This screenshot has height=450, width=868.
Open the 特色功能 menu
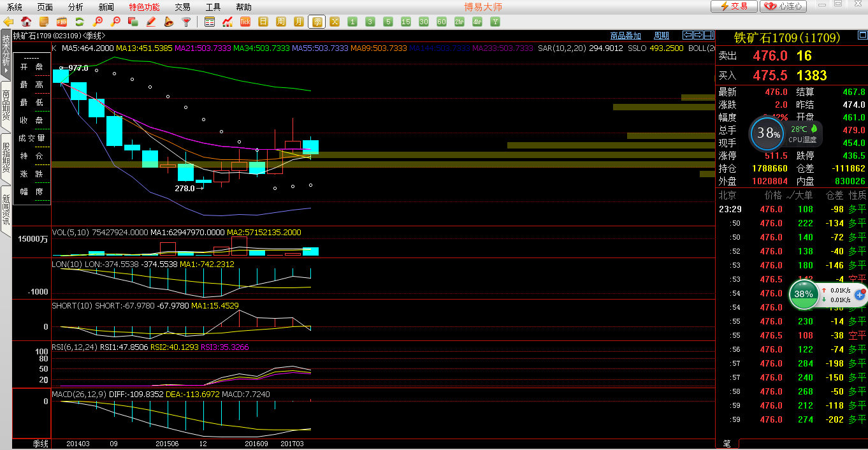[145, 7]
